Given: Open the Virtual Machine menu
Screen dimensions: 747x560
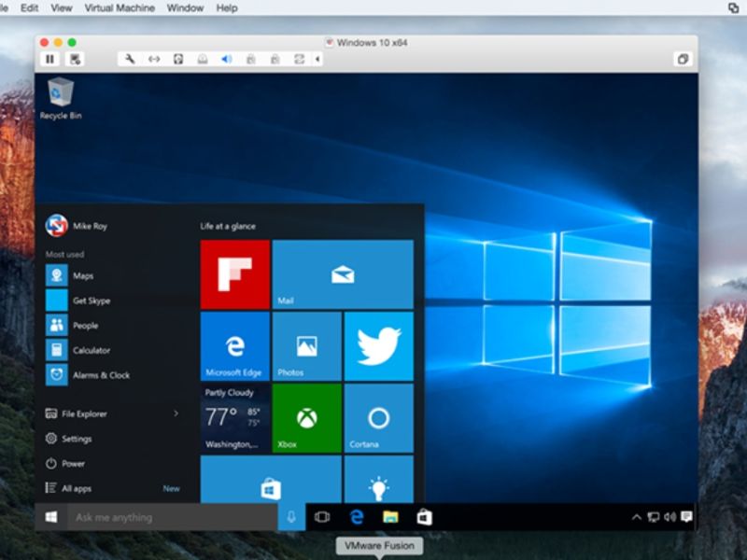Looking at the screenshot, I should tap(120, 8).
